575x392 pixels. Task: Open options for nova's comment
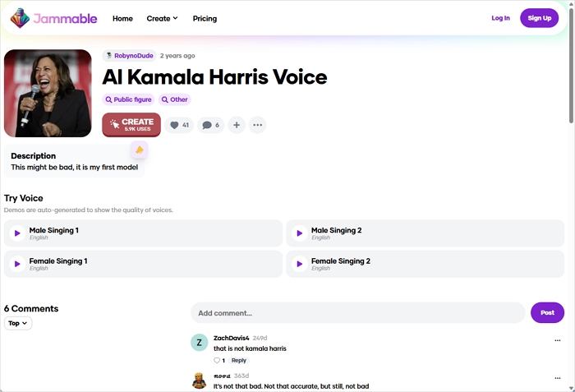tap(558, 378)
